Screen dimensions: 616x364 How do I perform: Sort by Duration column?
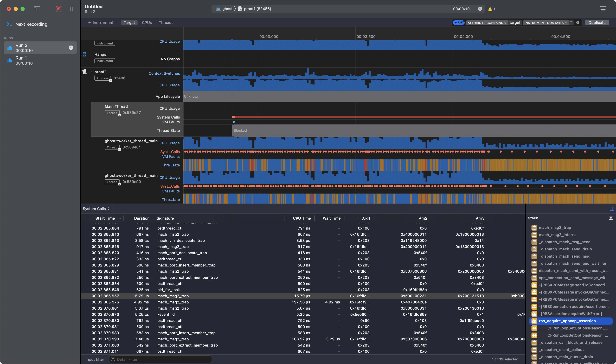pyautogui.click(x=142, y=218)
